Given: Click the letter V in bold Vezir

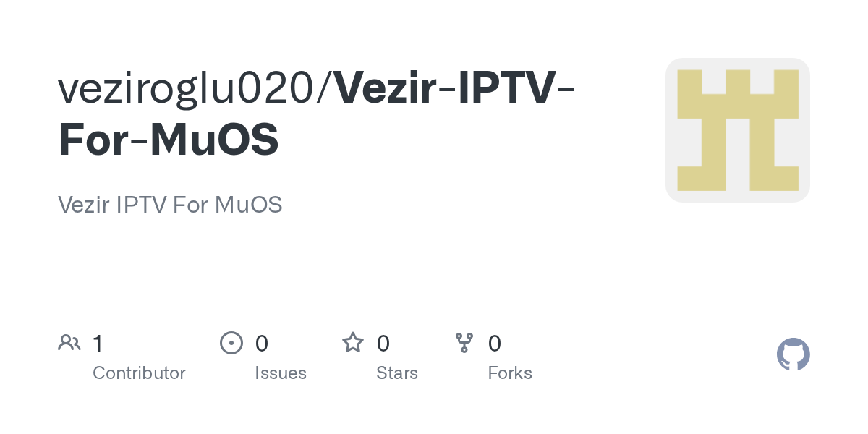Looking at the screenshot, I should 352,88.
